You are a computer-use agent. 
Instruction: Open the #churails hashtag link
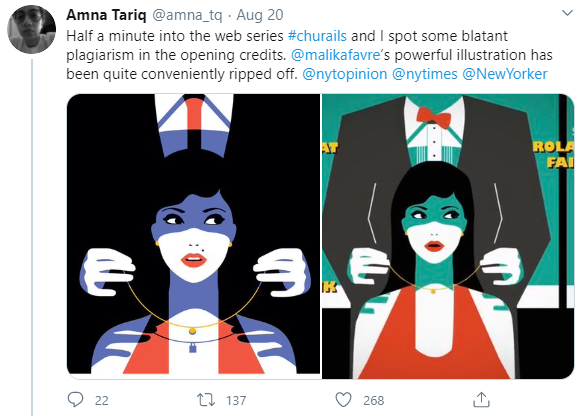tap(317, 36)
